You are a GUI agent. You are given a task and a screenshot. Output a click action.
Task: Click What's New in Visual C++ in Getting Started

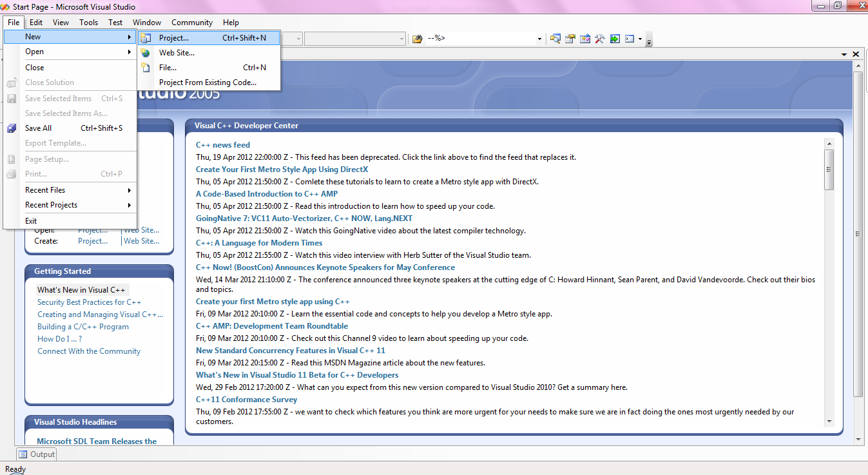(81, 290)
